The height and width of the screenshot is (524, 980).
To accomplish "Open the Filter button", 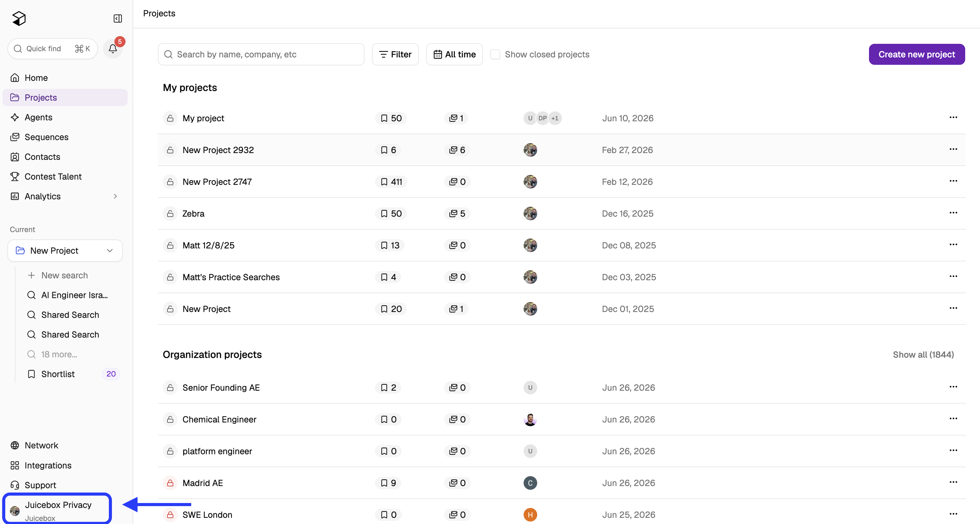I will pos(395,54).
